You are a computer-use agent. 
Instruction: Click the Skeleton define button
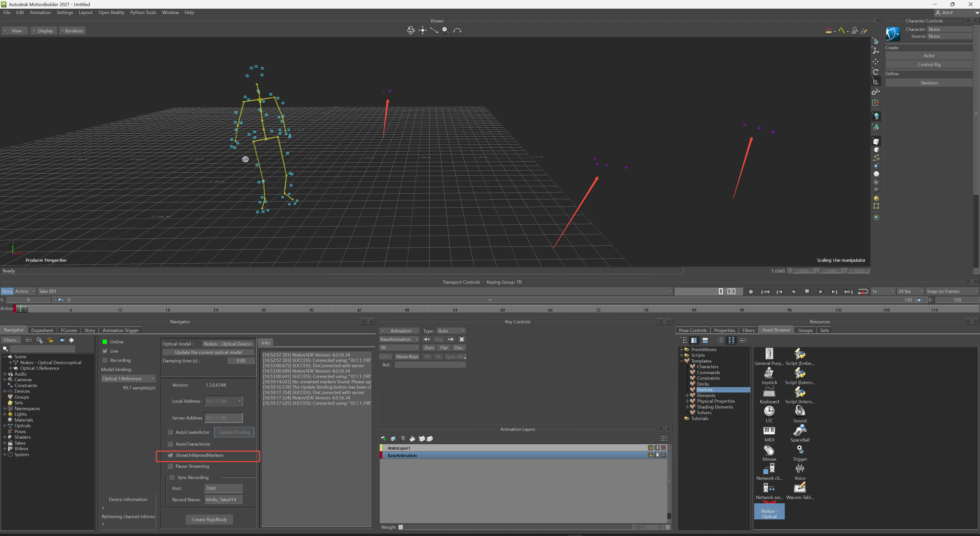[x=929, y=82]
